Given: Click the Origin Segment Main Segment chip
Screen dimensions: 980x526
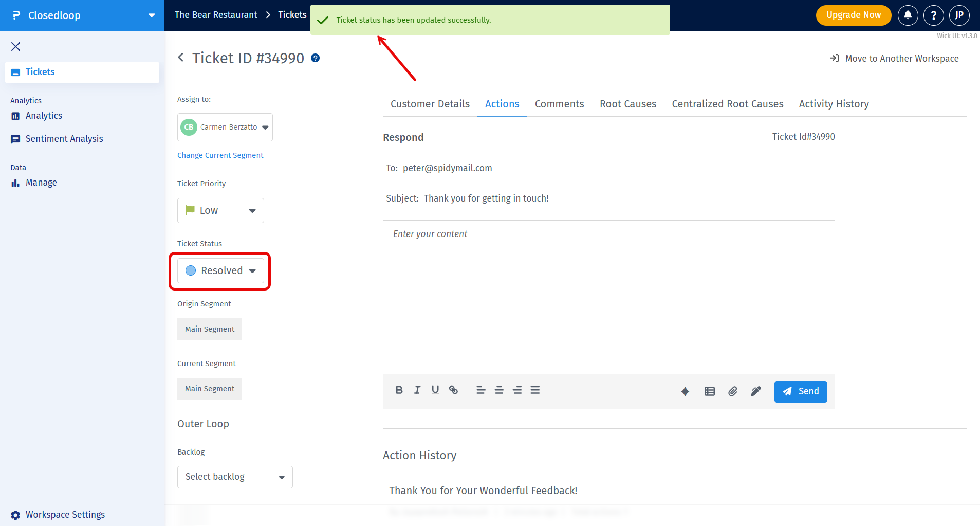Looking at the screenshot, I should point(210,329).
